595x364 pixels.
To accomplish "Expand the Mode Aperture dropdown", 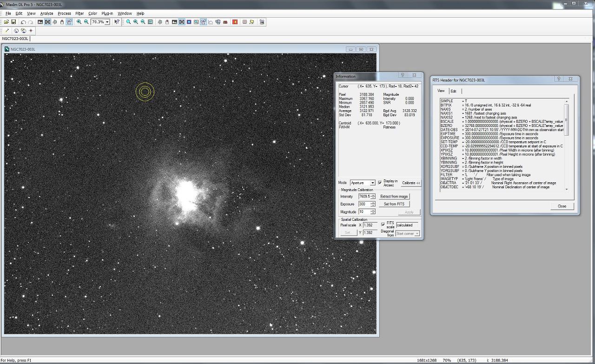I will click(x=372, y=183).
